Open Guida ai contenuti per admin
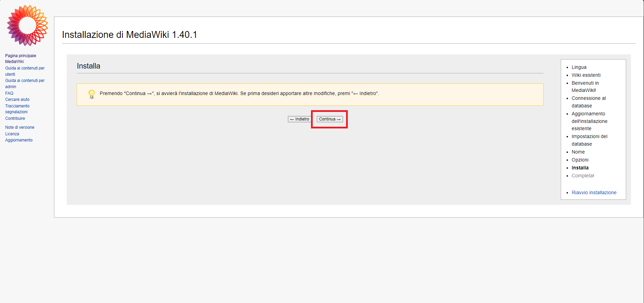This screenshot has width=644, height=303. coord(25,84)
